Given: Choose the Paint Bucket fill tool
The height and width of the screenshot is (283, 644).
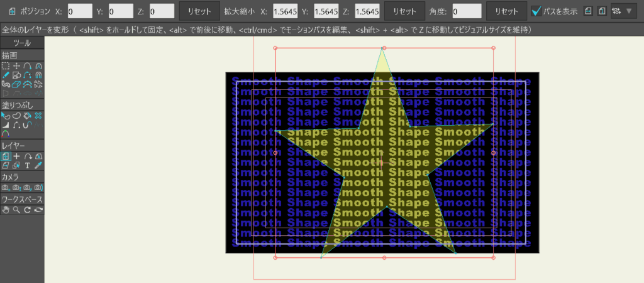Looking at the screenshot, I should click(27, 116).
